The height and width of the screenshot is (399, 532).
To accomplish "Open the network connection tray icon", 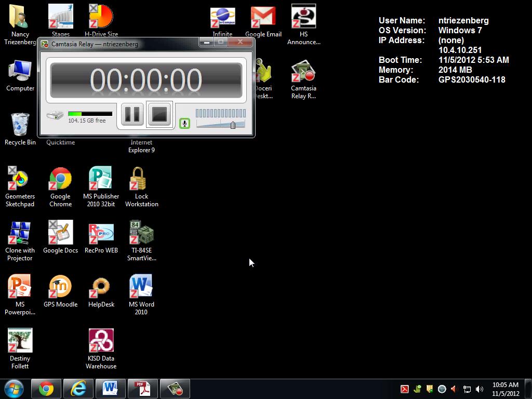I will (467, 389).
